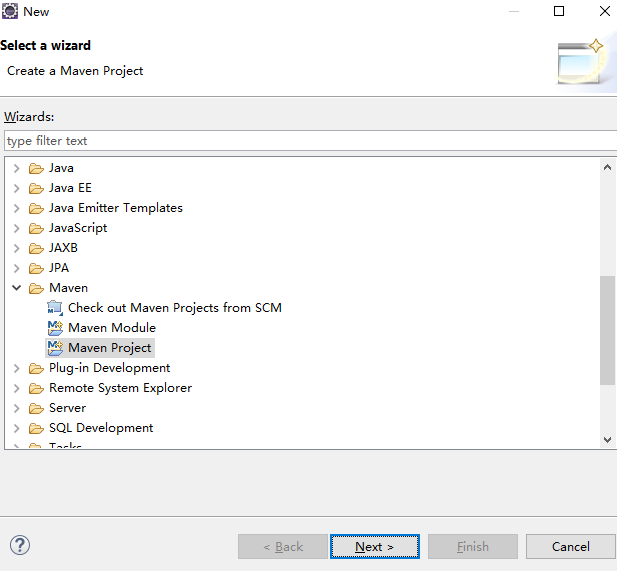Click the Cancel button
The image size is (617, 571).
tap(571, 547)
